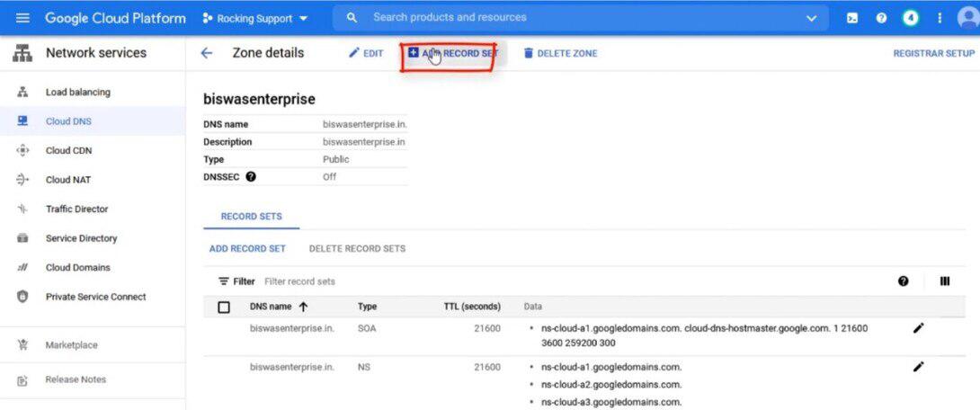980x410 pixels.
Task: Click the Cloud CDN sidebar icon
Action: tap(22, 151)
